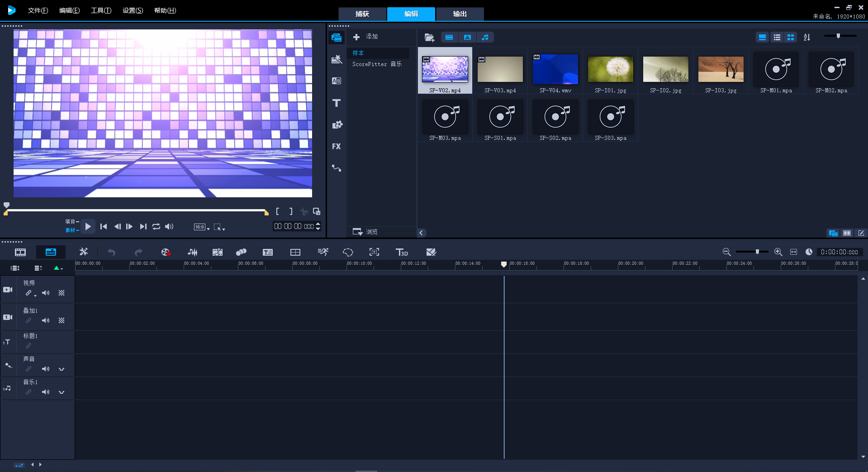Open the 文件(F) menu
Viewport: 868px width, 472px height.
click(38, 10)
